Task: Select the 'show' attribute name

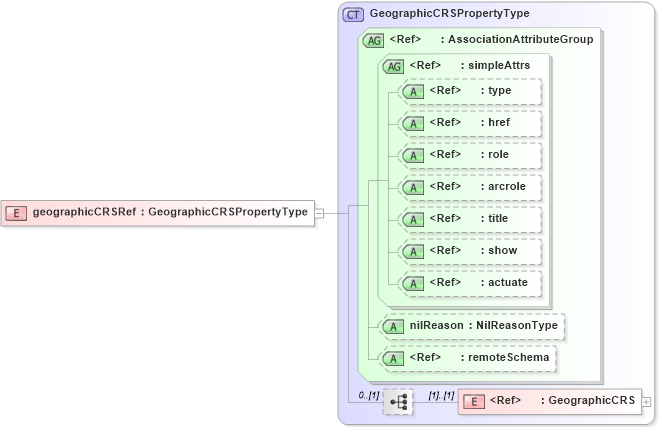Action: 503,250
